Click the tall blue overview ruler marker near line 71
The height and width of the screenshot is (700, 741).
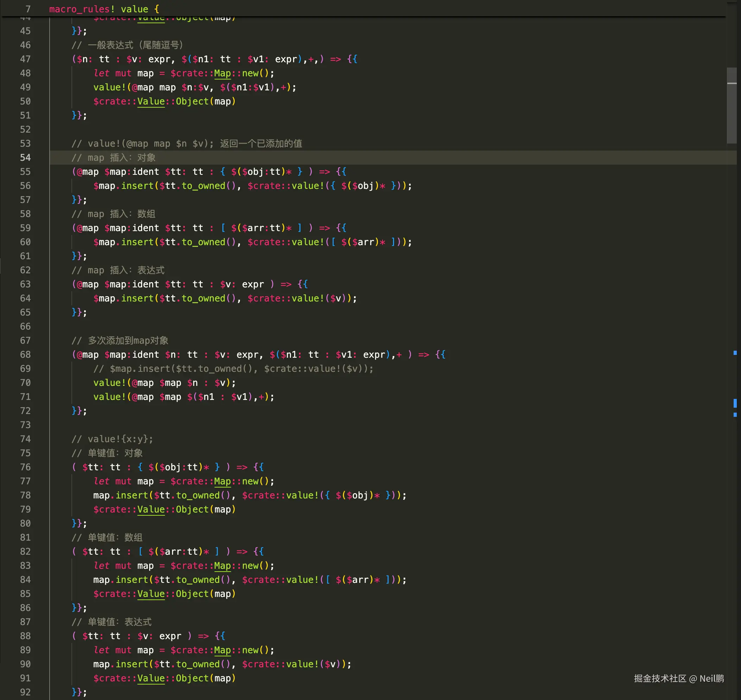(735, 403)
